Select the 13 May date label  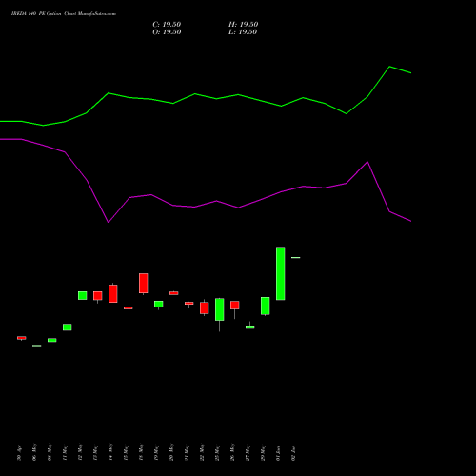pos(95,452)
